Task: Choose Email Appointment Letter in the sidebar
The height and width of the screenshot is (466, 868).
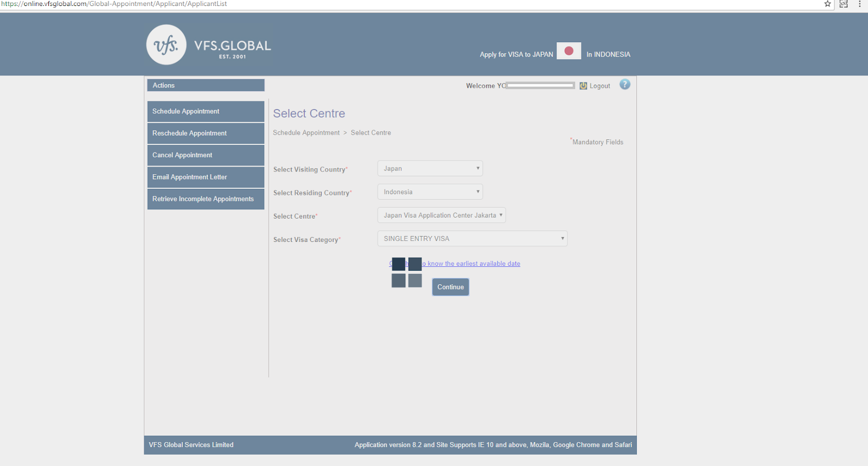Action: point(206,177)
